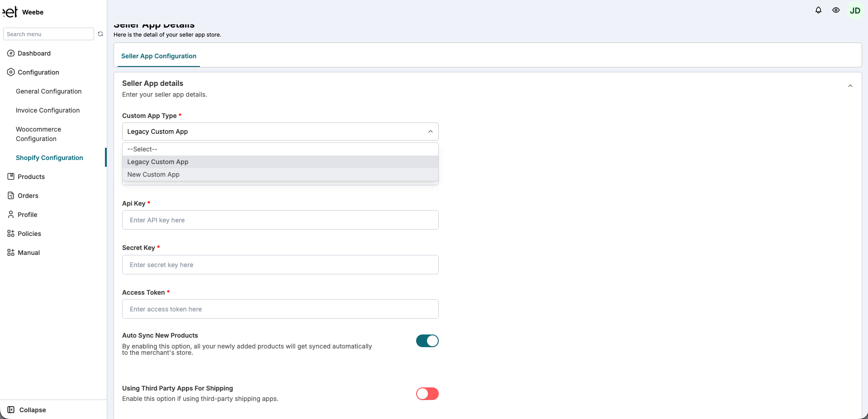Viewport: 868px width, 419px height.
Task: Click the refresh icon beside the search menu
Action: click(100, 34)
